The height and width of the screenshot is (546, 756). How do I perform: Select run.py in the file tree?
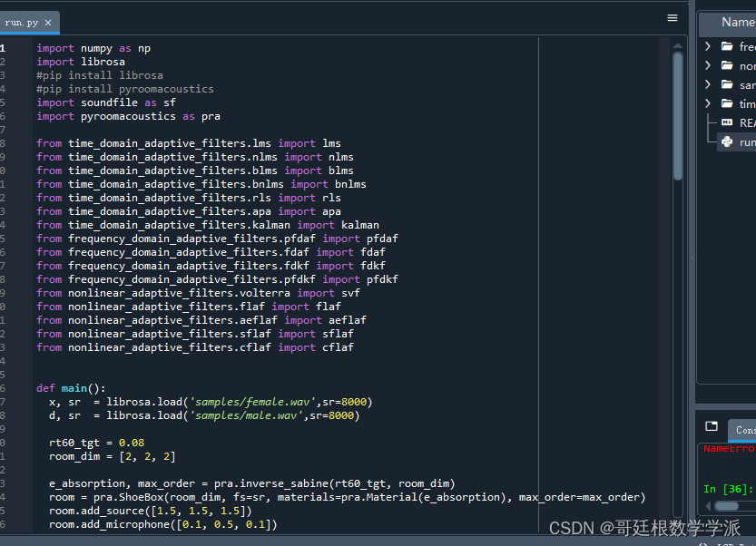coord(746,141)
